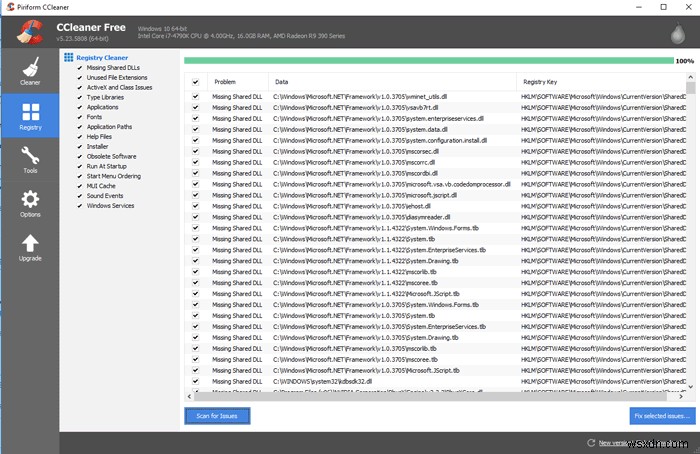Click the update refresh icon in footer

pos(591,442)
